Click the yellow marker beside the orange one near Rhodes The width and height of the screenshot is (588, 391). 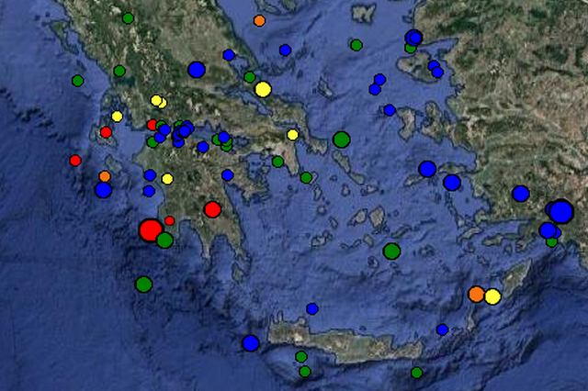pos(492,296)
